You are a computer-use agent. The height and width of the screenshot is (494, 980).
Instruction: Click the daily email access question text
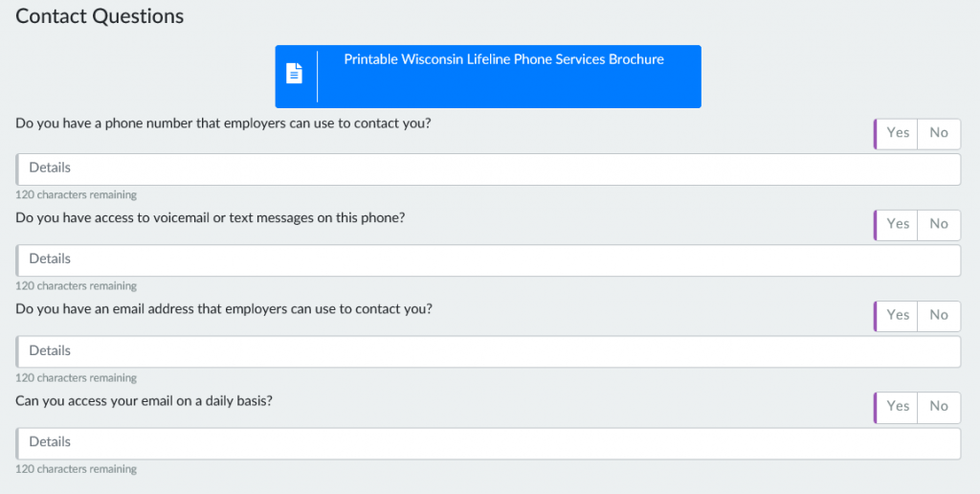click(x=145, y=400)
